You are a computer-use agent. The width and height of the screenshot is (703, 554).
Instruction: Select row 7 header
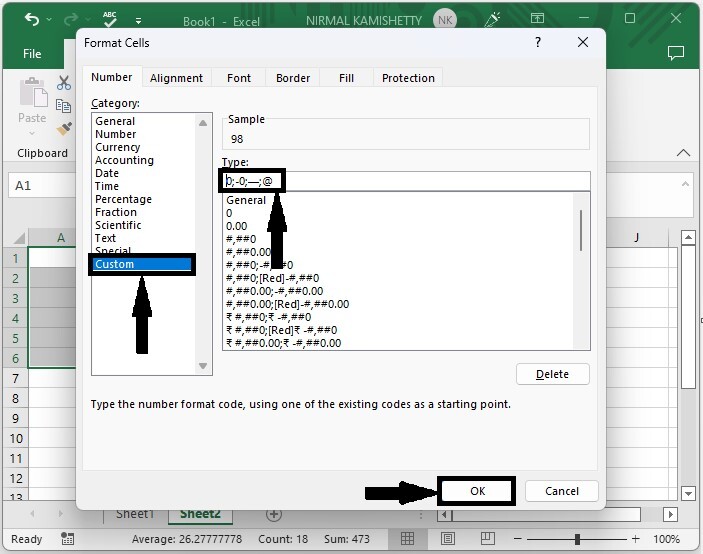click(15, 378)
